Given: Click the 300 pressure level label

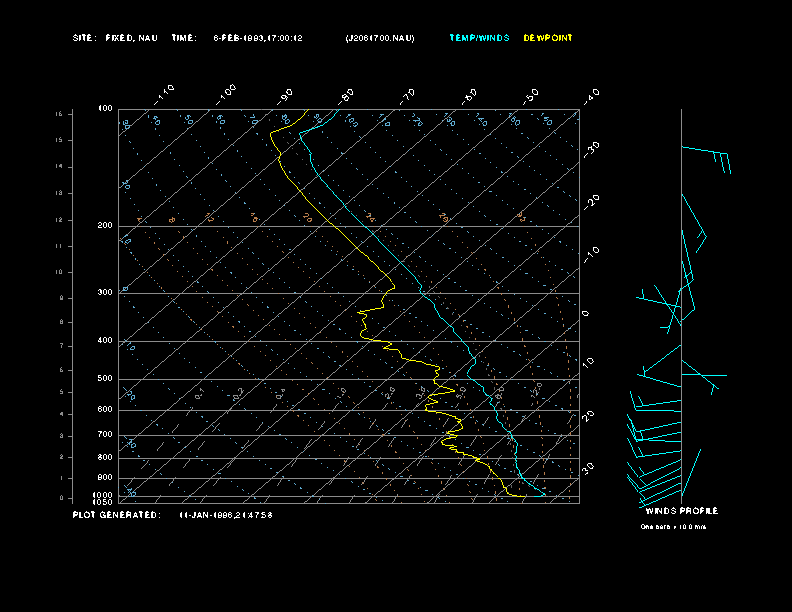Looking at the screenshot, I should [105, 292].
